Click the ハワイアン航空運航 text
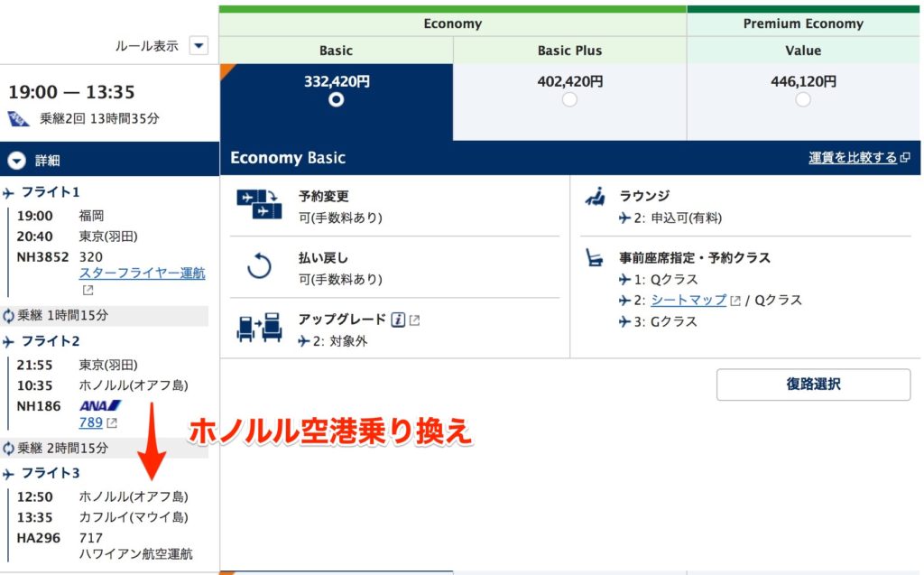The height and width of the screenshot is (575, 924). [135, 553]
